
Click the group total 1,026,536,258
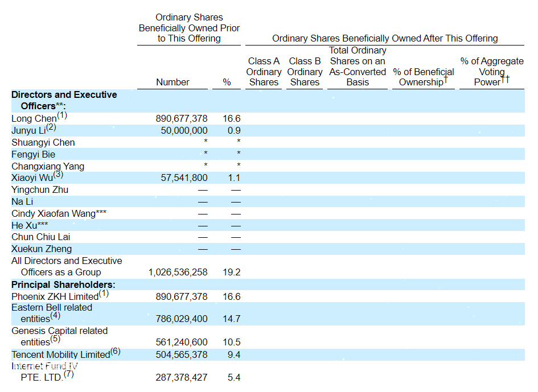click(x=178, y=273)
